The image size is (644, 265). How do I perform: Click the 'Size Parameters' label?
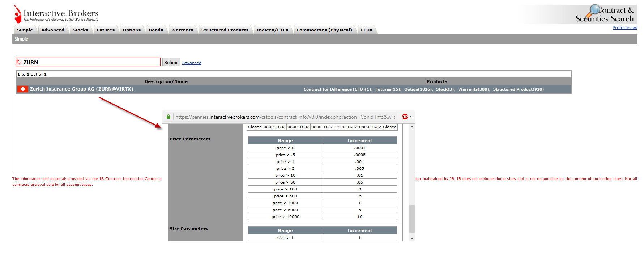(189, 229)
